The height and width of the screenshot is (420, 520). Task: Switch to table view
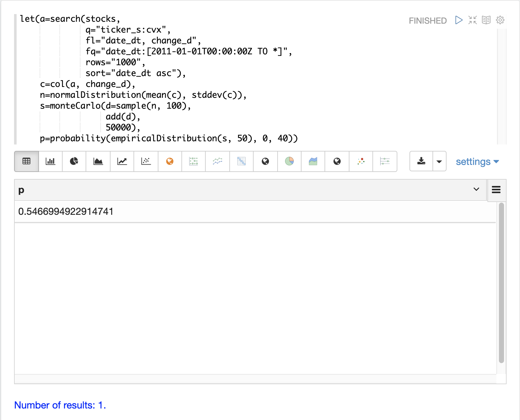(x=27, y=161)
